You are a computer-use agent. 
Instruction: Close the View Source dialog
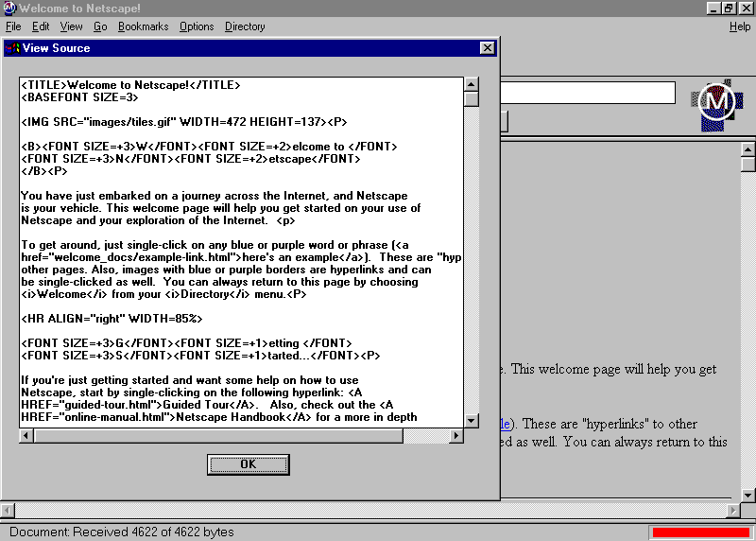488,48
